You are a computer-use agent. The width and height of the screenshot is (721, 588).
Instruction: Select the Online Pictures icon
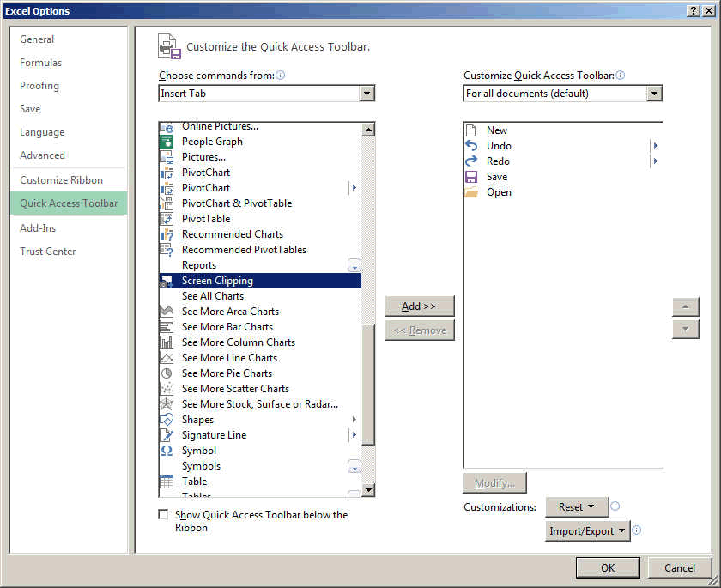(167, 126)
